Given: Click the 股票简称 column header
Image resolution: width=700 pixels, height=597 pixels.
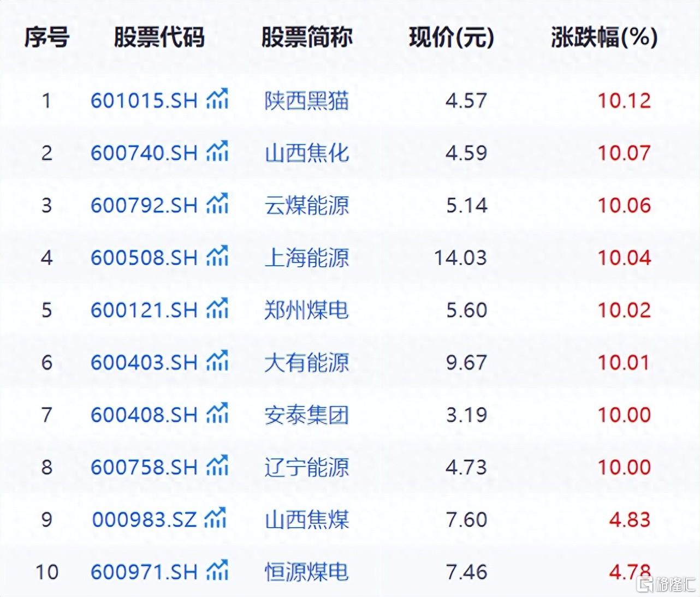Looking at the screenshot, I should 306,38.
